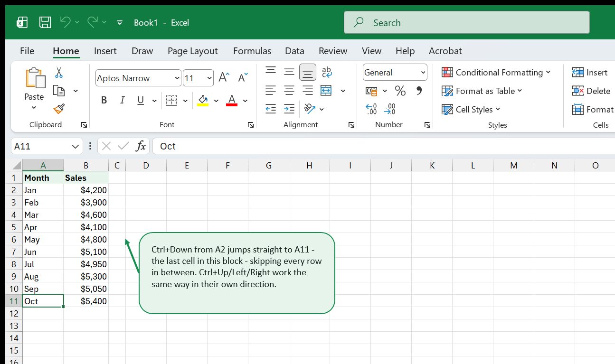Open the font name dropdown
This screenshot has width=615, height=364.
point(177,78)
